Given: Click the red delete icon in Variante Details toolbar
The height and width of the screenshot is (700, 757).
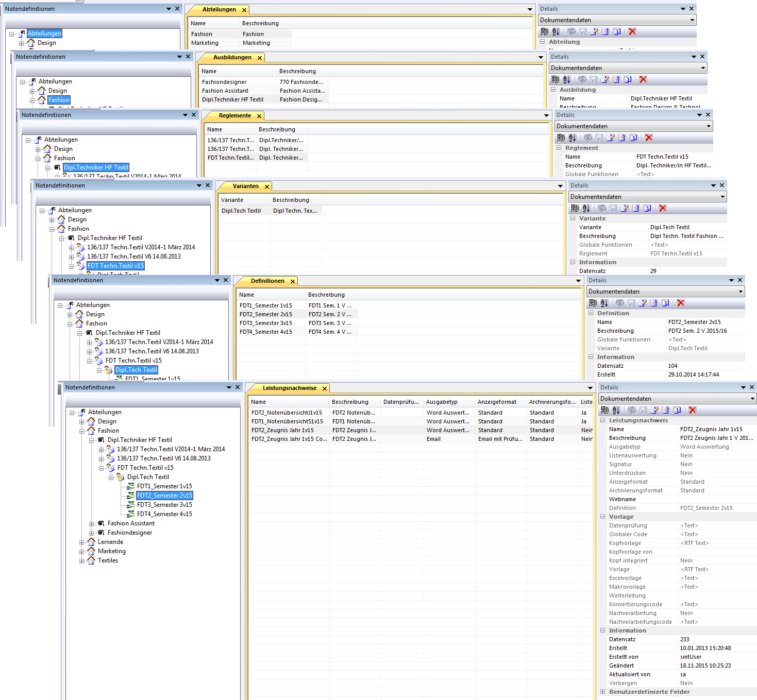Looking at the screenshot, I should tap(663, 208).
